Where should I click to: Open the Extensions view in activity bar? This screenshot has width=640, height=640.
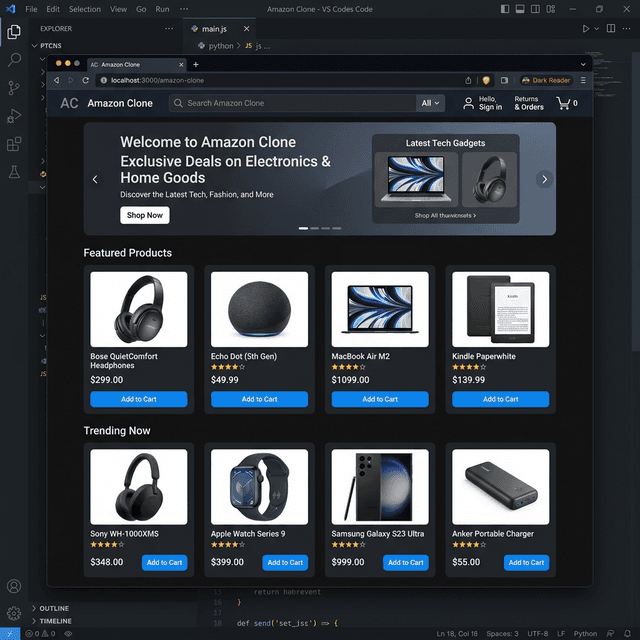tap(14, 144)
